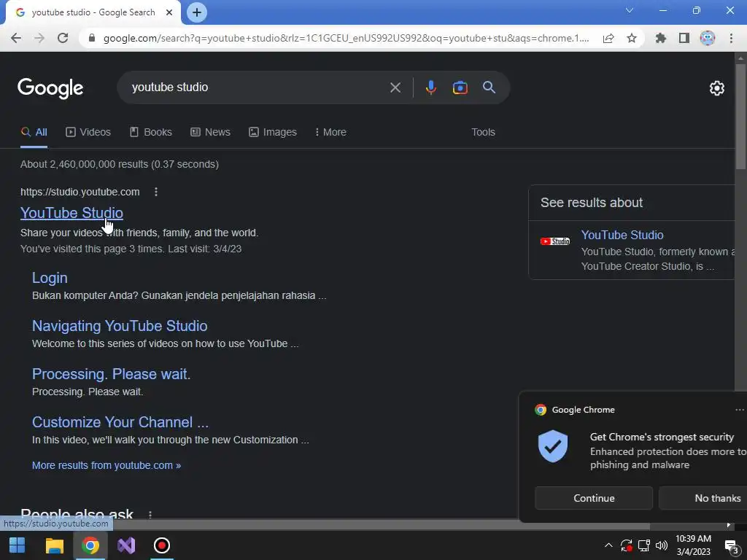Share this page icon in address bar
The height and width of the screenshot is (560, 747).
point(608,38)
